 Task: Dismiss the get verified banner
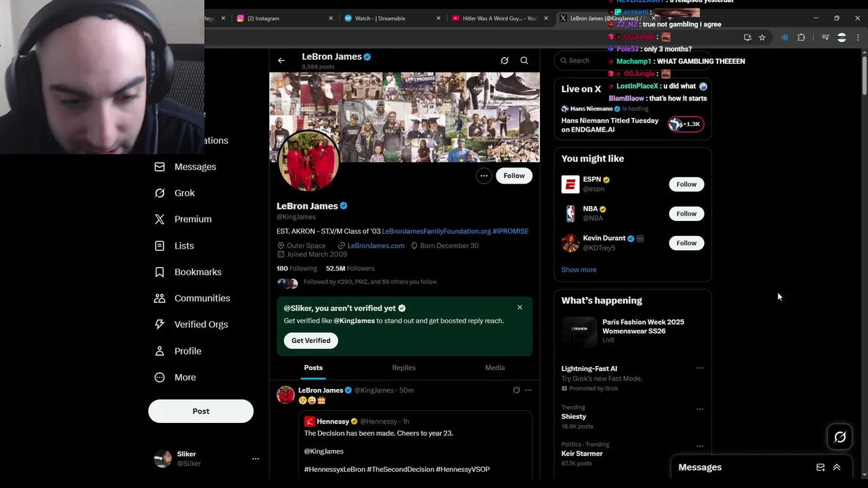tap(520, 308)
